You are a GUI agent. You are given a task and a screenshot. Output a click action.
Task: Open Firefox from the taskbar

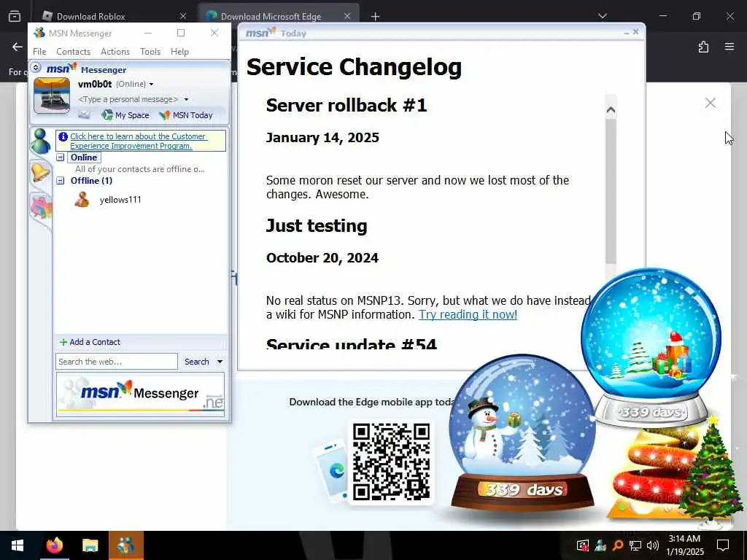click(x=54, y=545)
